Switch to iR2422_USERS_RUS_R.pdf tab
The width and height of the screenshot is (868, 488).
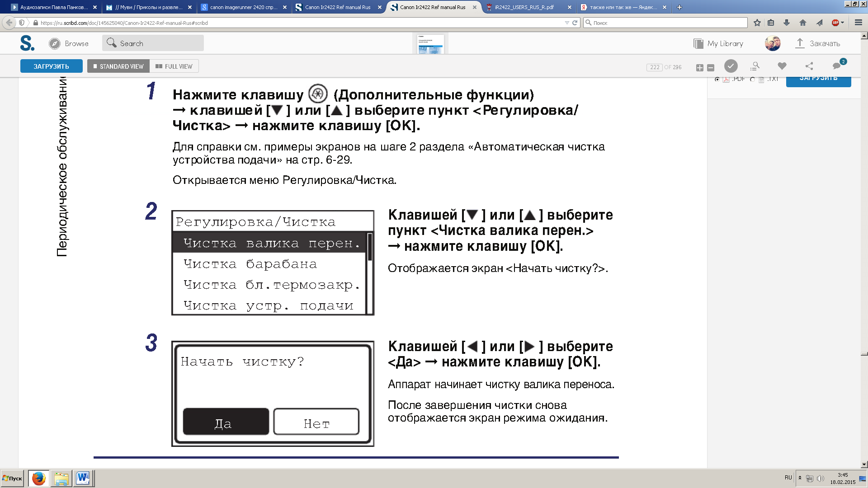524,7
